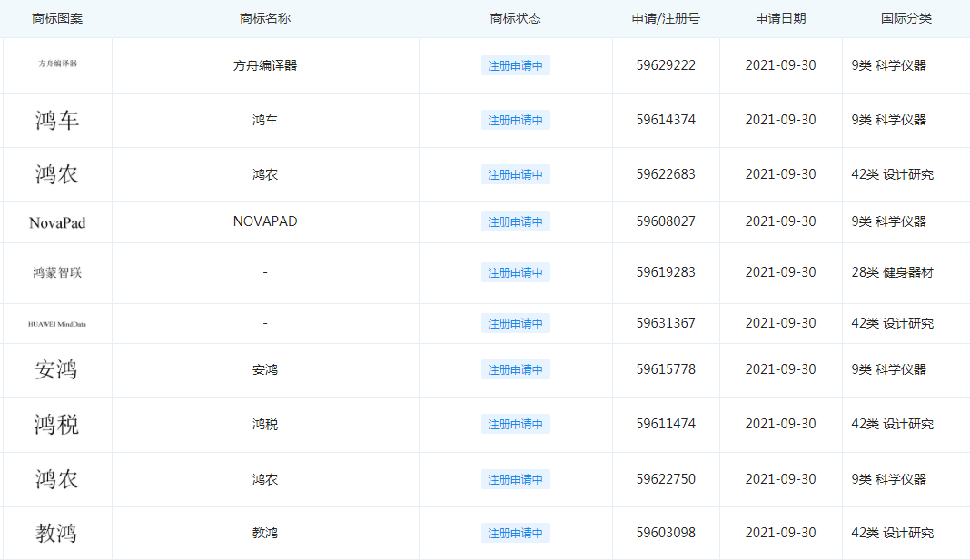Click the 2021-09-30 date in 鸿车 row
Viewport: 970px width, 560px height.
click(781, 120)
